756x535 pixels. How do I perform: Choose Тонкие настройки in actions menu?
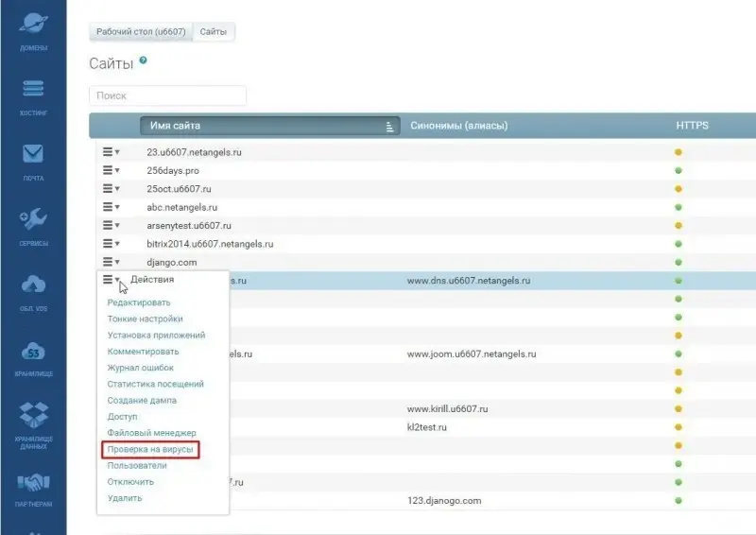pyautogui.click(x=145, y=319)
